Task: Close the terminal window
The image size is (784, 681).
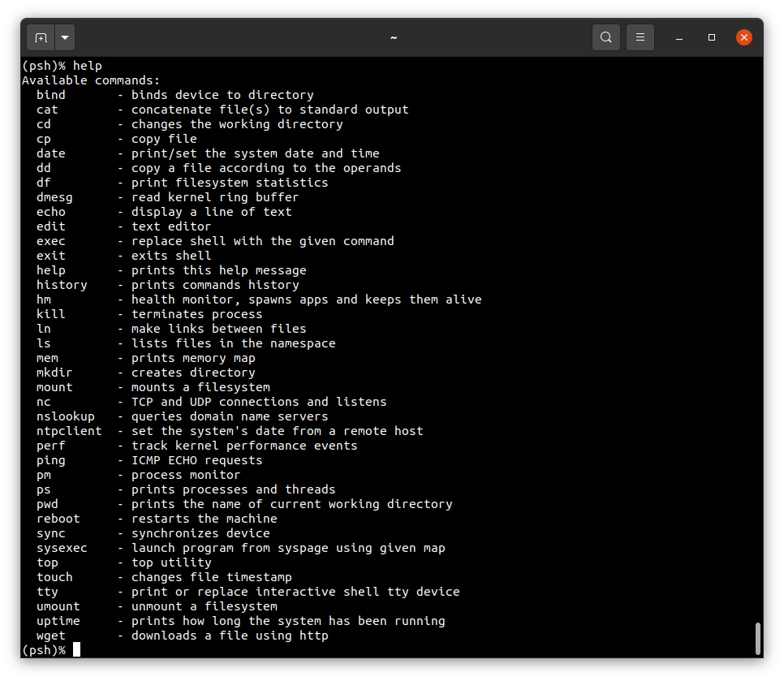Action: click(743, 37)
